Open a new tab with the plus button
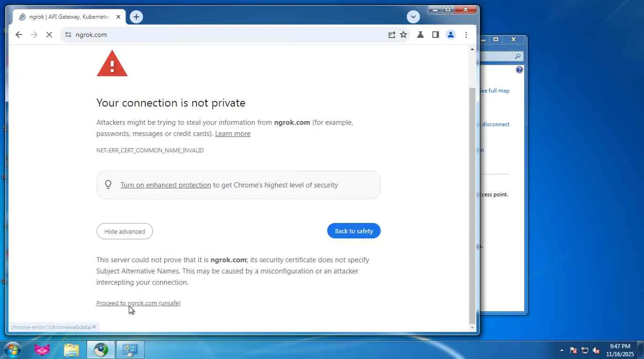Image resolution: width=644 pixels, height=359 pixels. (136, 17)
